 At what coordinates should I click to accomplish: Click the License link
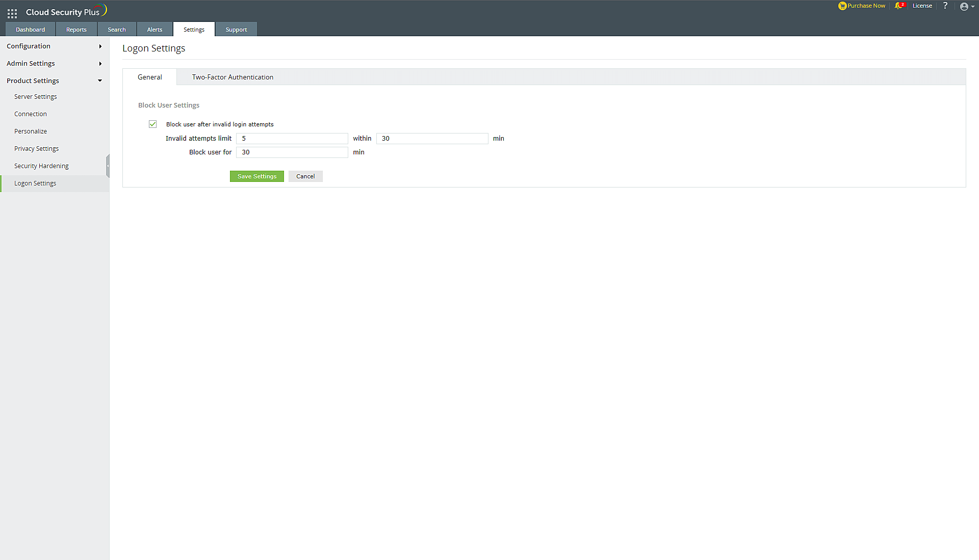(x=922, y=6)
